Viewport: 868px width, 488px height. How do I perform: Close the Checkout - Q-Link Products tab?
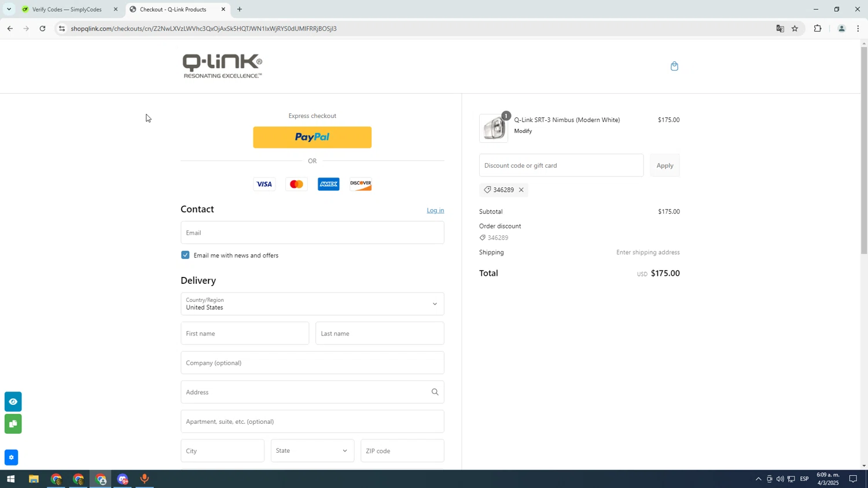coord(223,9)
